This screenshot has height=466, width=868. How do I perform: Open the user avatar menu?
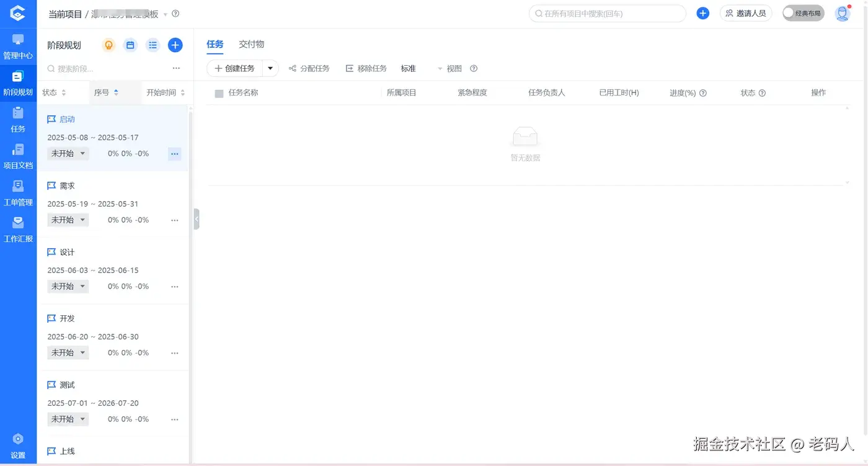click(x=843, y=14)
